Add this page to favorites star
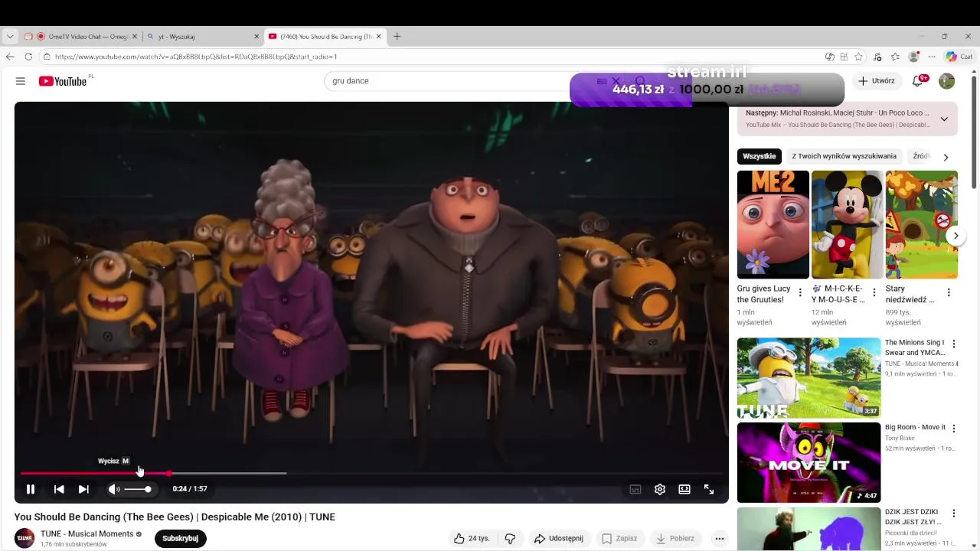 (858, 57)
